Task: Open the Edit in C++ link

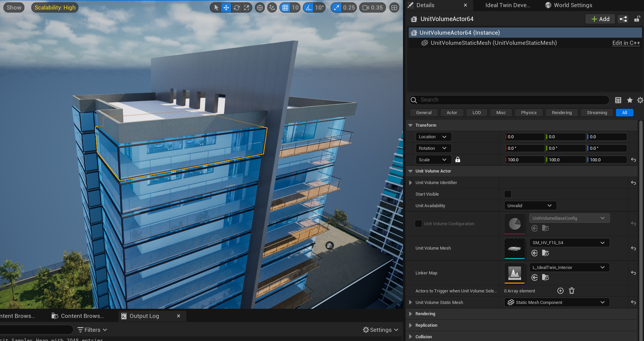Action: (x=626, y=43)
